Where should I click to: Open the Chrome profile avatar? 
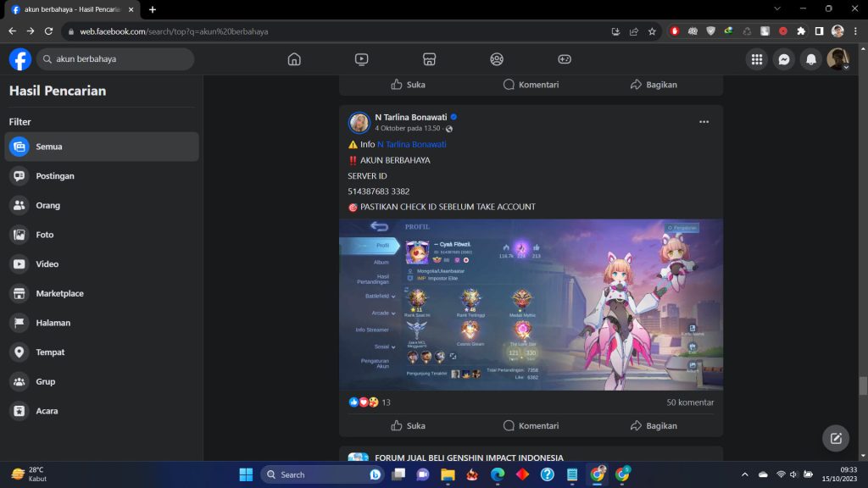tap(837, 31)
